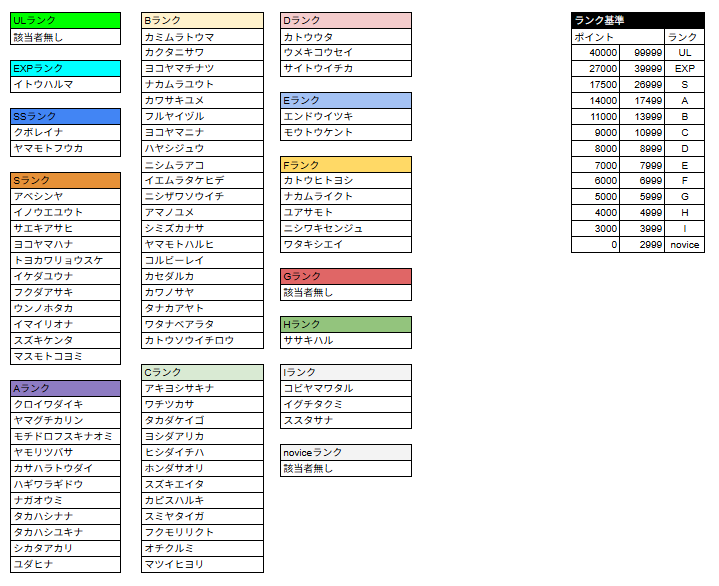This screenshot has height=586, width=719.
Task: Select the yellow Fランク header cell
Action: [x=346, y=164]
